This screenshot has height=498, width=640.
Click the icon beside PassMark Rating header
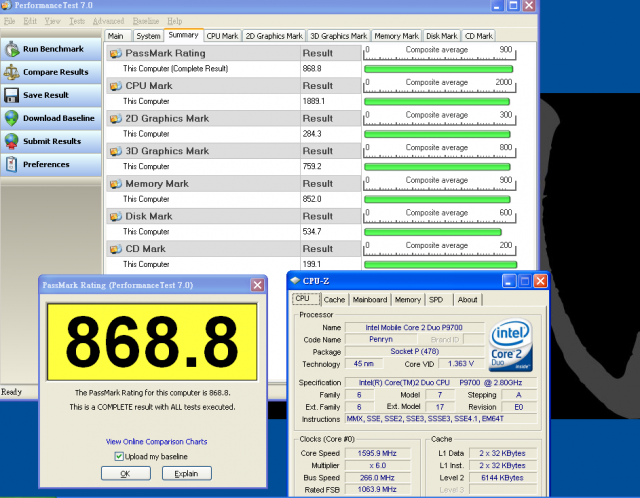tap(116, 53)
